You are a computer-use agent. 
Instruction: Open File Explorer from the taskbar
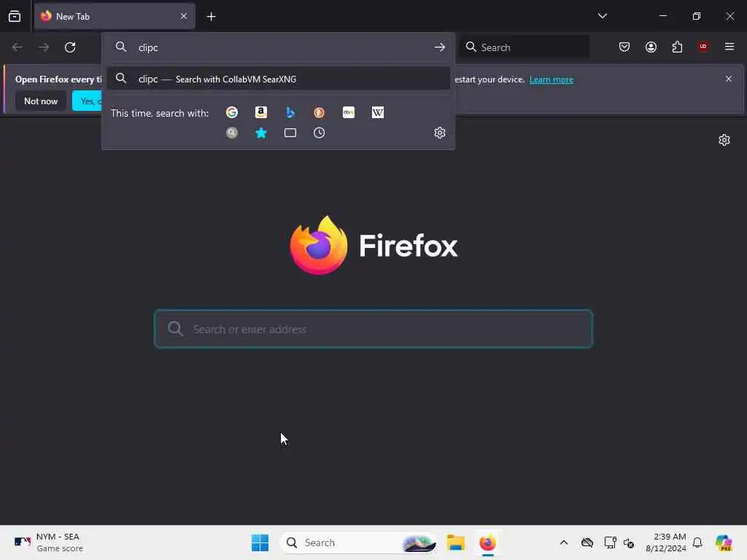point(456,542)
